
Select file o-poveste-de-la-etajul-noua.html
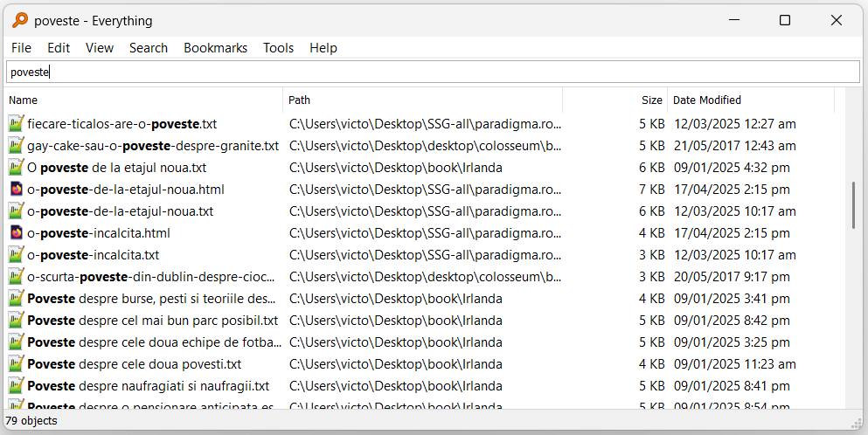[126, 190]
